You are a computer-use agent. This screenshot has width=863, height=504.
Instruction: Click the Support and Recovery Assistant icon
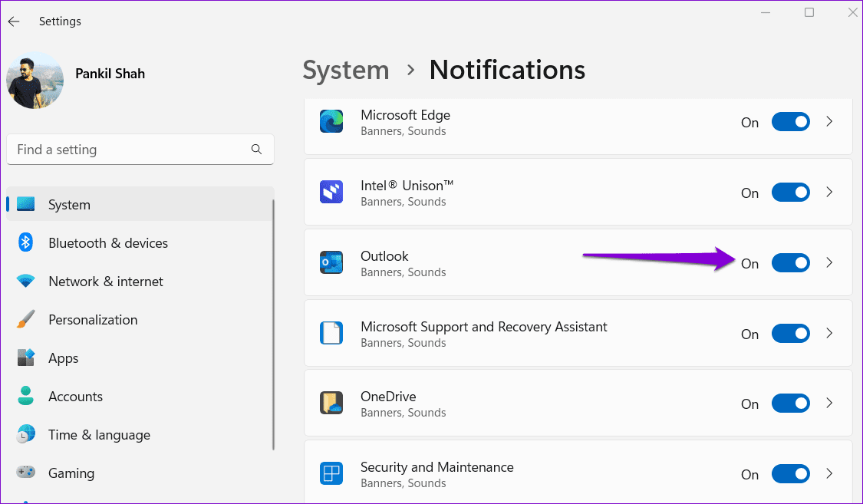(331, 333)
